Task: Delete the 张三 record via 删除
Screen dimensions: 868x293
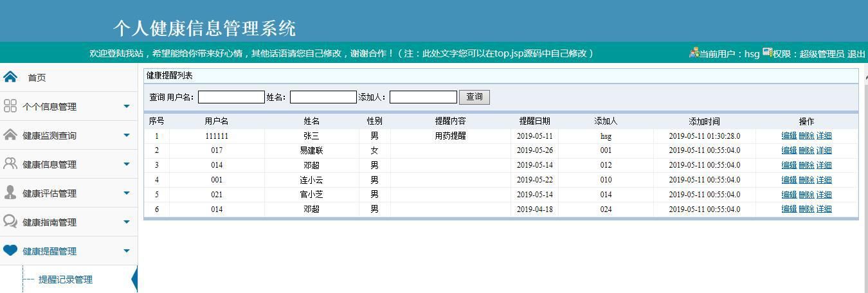Action: [x=806, y=136]
